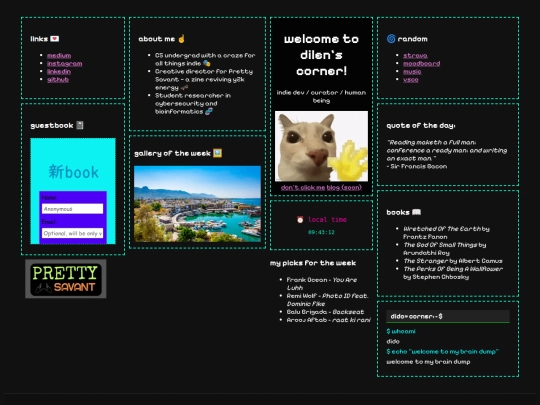Open the instagram link
Image resolution: width=540 pixels, height=405 pixels.
coord(64,63)
